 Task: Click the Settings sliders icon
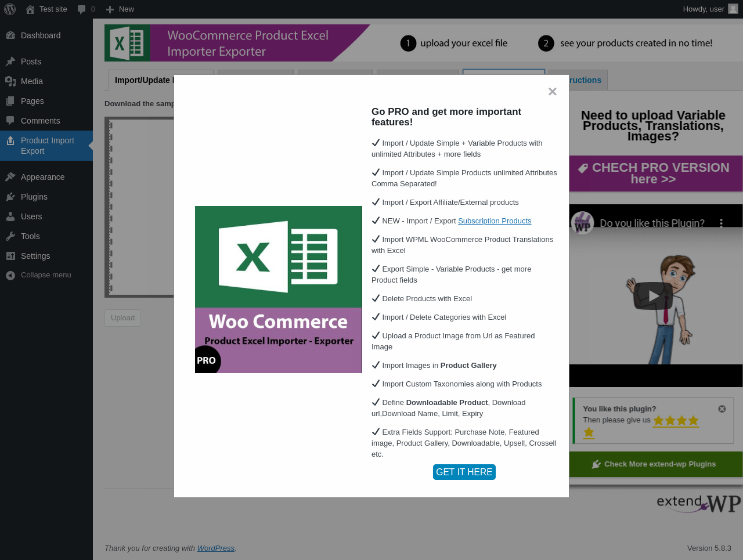pyautogui.click(x=10, y=256)
